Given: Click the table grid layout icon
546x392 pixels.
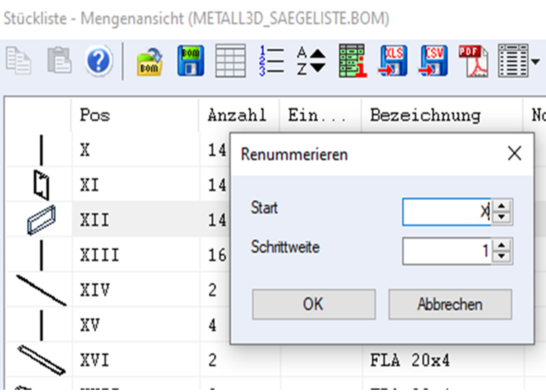Looking at the screenshot, I should [x=231, y=61].
